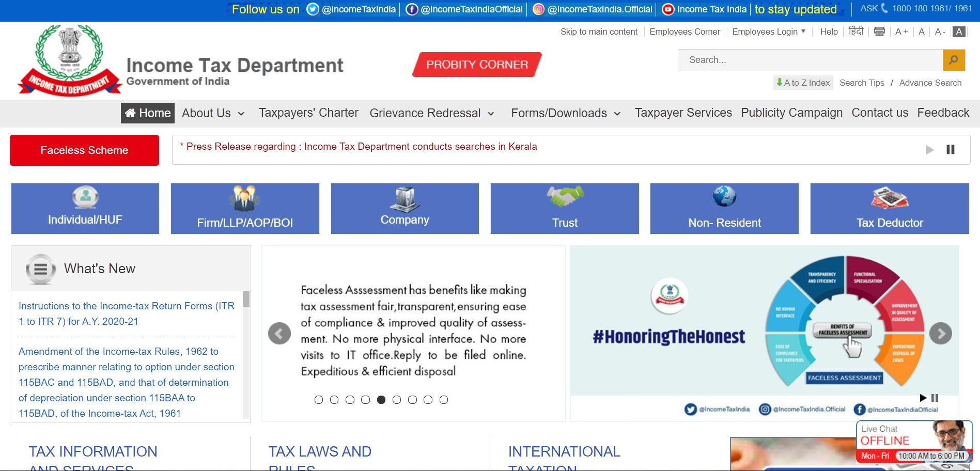Screen dimensions: 980x471
Task: Open the Twitter @IncomeTaxIndia icon link
Action: pyautogui.click(x=313, y=9)
